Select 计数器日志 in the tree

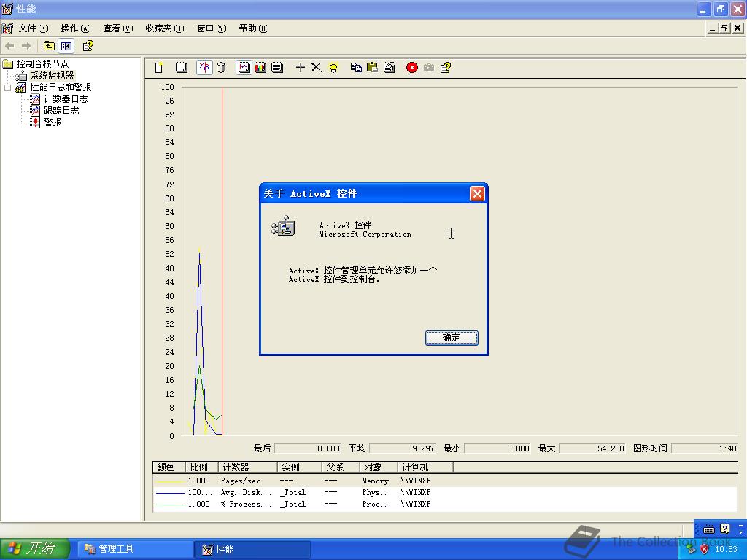[x=66, y=99]
